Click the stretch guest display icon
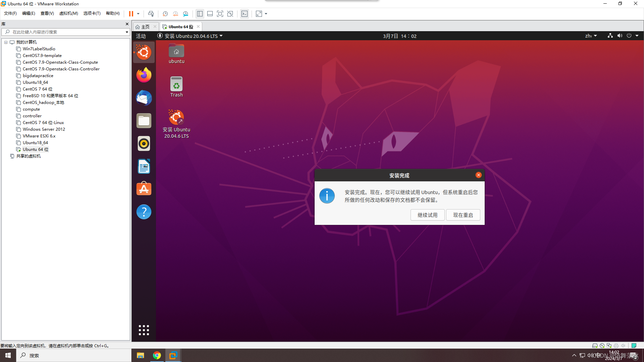The width and height of the screenshot is (644, 362). (259, 14)
